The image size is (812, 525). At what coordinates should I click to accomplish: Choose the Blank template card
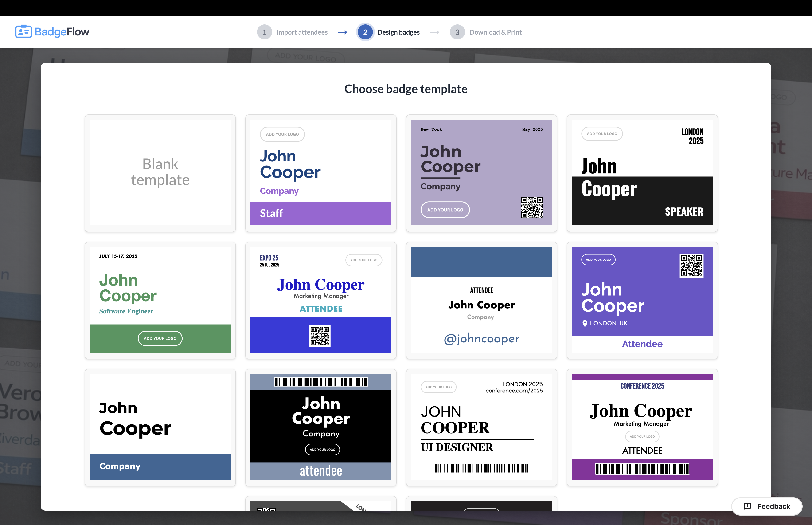point(160,173)
